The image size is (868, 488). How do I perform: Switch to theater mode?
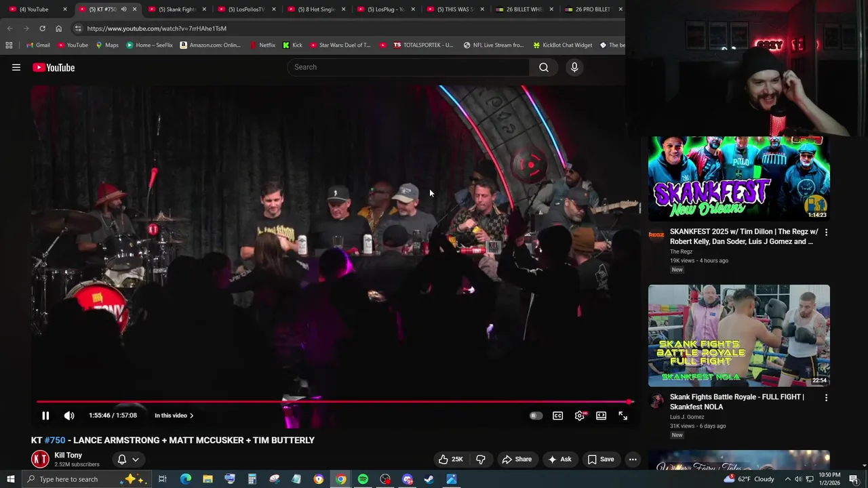click(601, 415)
